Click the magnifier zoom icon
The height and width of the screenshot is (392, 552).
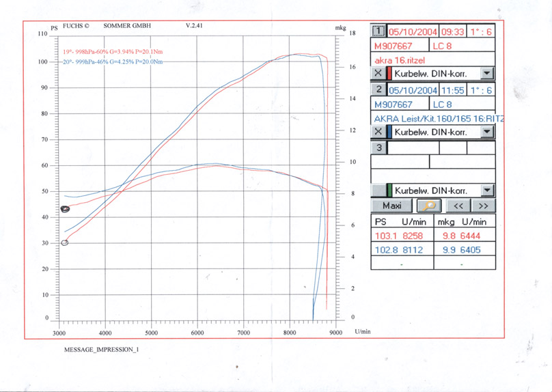(430, 206)
